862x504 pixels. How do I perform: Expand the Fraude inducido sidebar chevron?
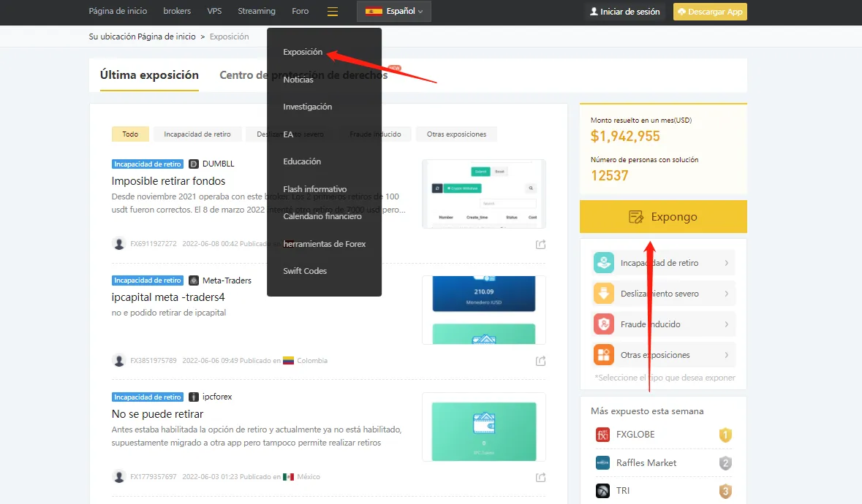point(726,324)
